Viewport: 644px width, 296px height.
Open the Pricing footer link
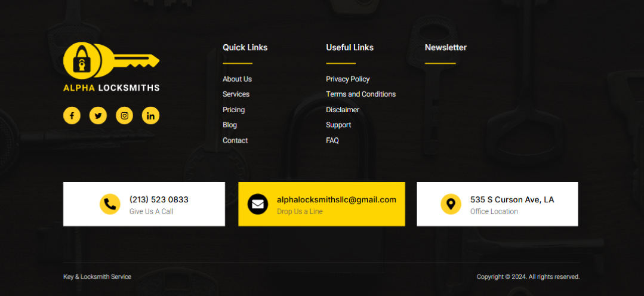[233, 110]
